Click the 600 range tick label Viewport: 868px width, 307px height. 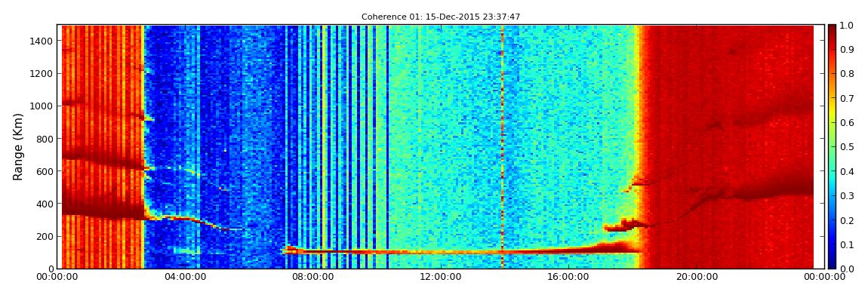coord(43,171)
